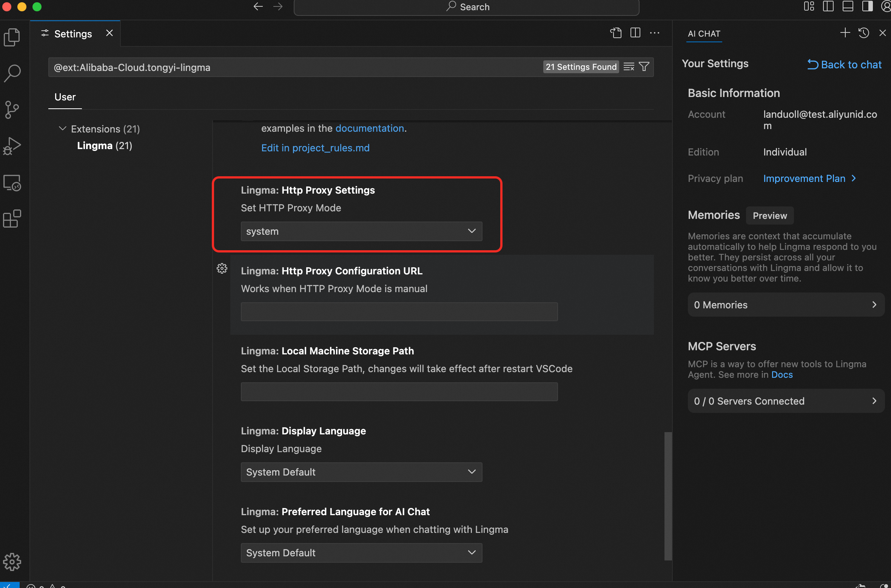The height and width of the screenshot is (588, 891).
Task: Click Open Settings (JSON) icon
Action: (x=616, y=33)
